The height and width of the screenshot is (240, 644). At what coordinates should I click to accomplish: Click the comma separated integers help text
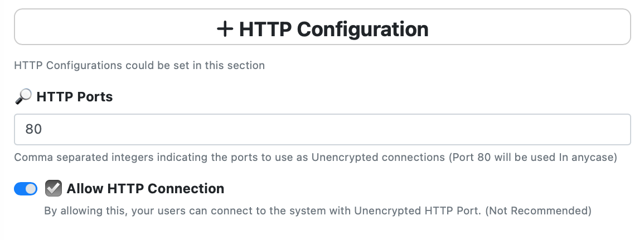[316, 158]
